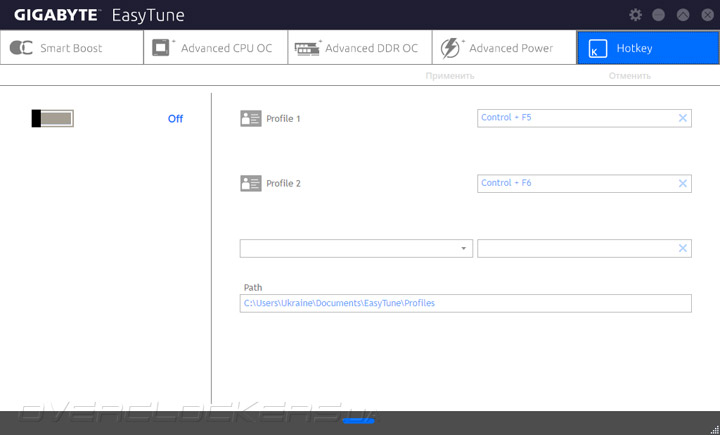Screen dimensions: 720x435
Task: Click the blue bar at bottom center
Action: 359,420
